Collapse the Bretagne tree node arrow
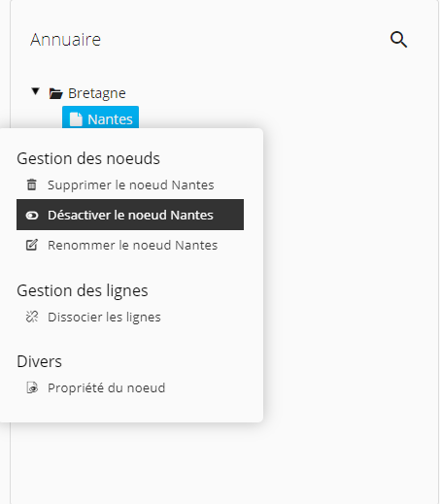Viewport: 440px width, 504px height. [35, 91]
